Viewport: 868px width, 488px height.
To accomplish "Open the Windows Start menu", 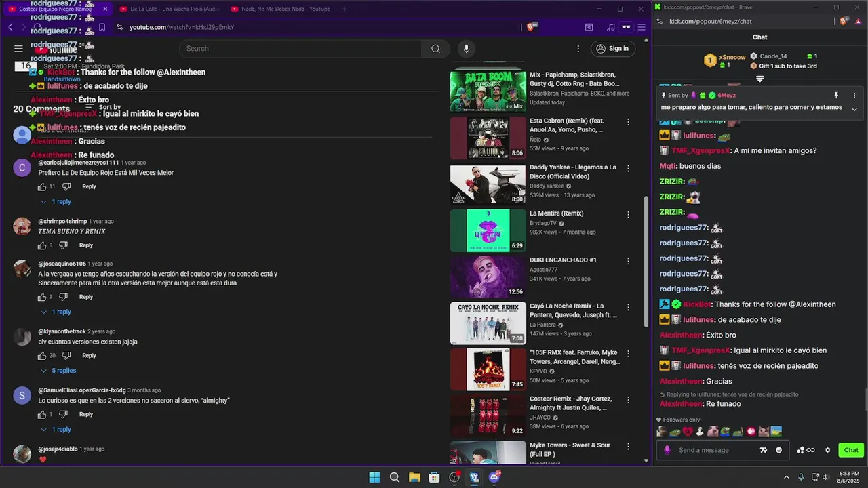I will tap(374, 477).
